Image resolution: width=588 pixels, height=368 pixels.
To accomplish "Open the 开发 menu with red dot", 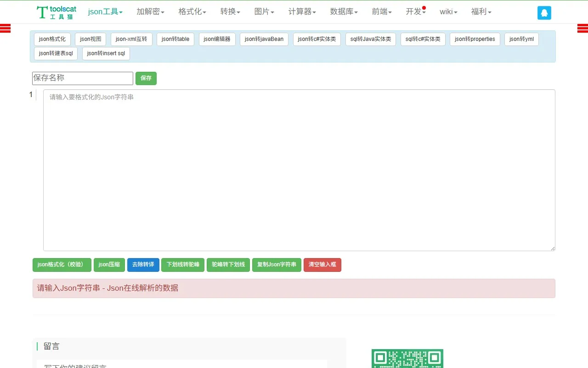I will (x=415, y=12).
